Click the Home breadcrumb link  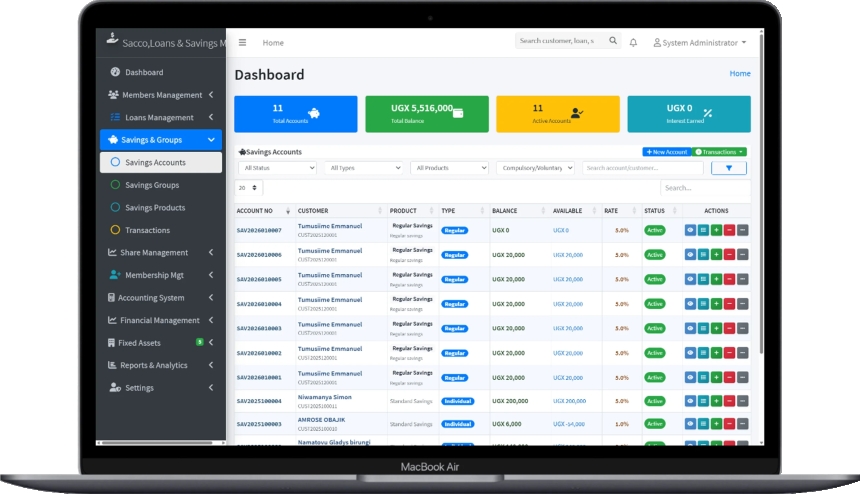click(739, 74)
